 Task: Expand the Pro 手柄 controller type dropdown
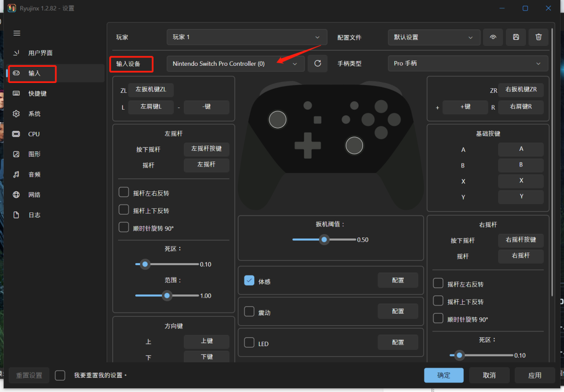tap(467, 63)
